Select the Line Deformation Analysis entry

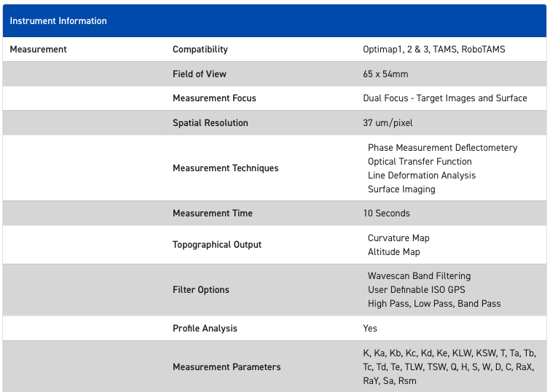point(422,176)
